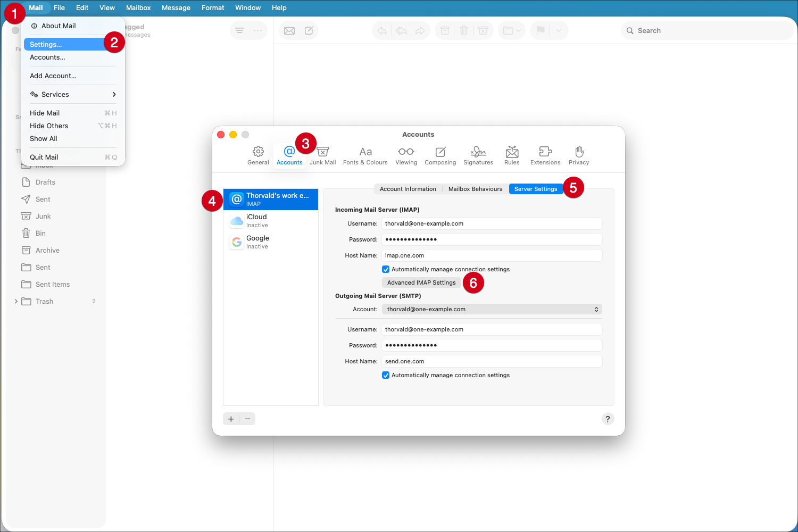Open the General settings pane
Viewport: 798px width, 532px height.
click(258, 155)
